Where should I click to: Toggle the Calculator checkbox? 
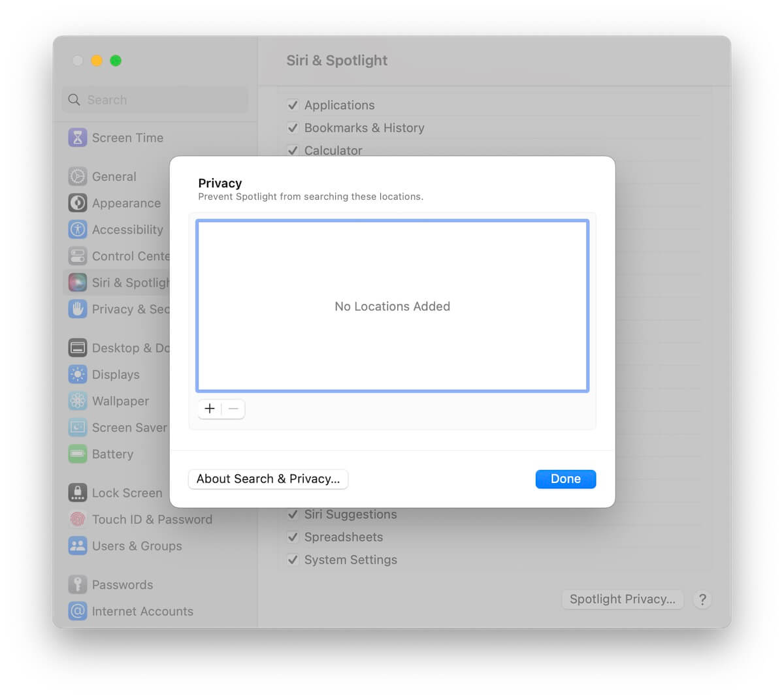click(293, 150)
